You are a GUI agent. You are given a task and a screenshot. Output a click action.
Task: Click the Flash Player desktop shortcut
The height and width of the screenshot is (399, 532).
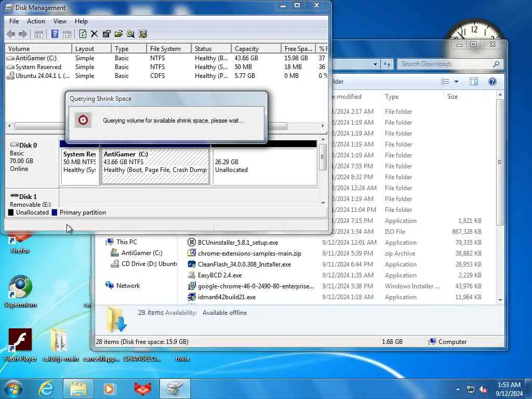[20, 344]
